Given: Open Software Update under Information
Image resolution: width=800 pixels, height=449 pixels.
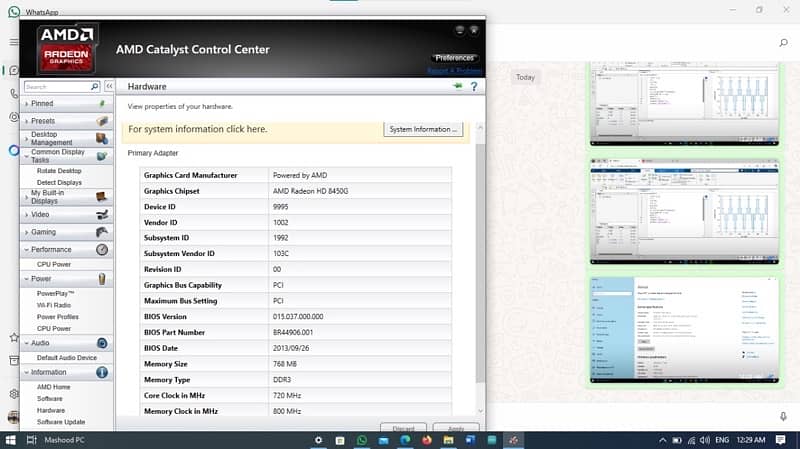Looking at the screenshot, I should pos(61,422).
